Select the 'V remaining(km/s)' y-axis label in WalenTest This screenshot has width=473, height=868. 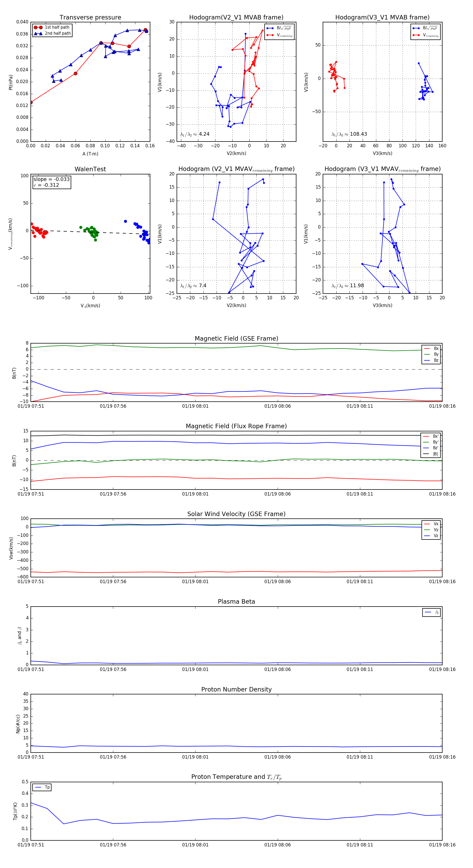(11, 234)
